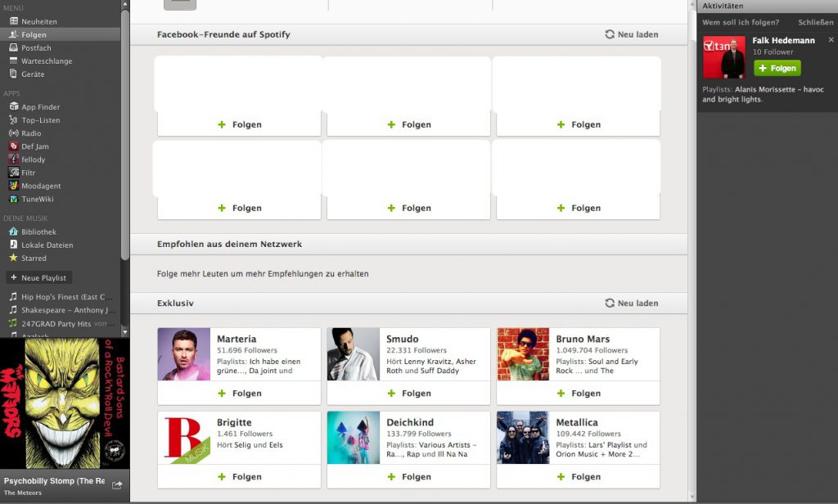Create a Neue Playlist
The width and height of the screenshot is (838, 504).
39,278
